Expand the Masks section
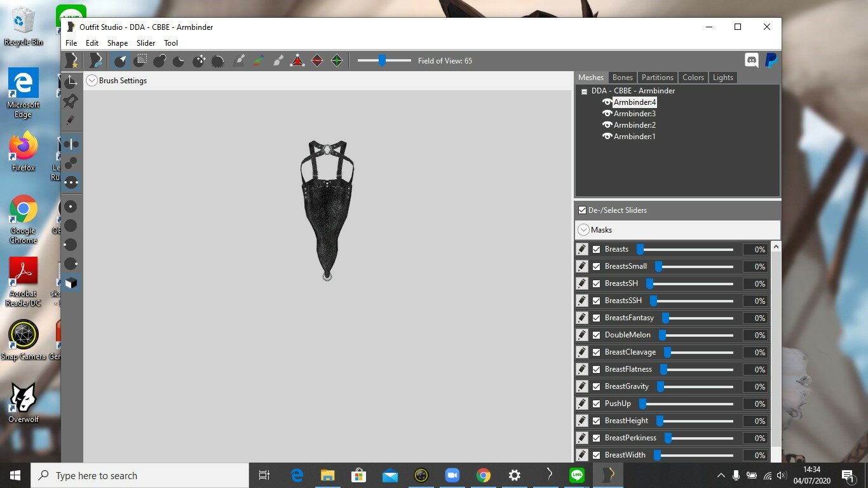Image resolution: width=868 pixels, height=488 pixels. (x=583, y=230)
